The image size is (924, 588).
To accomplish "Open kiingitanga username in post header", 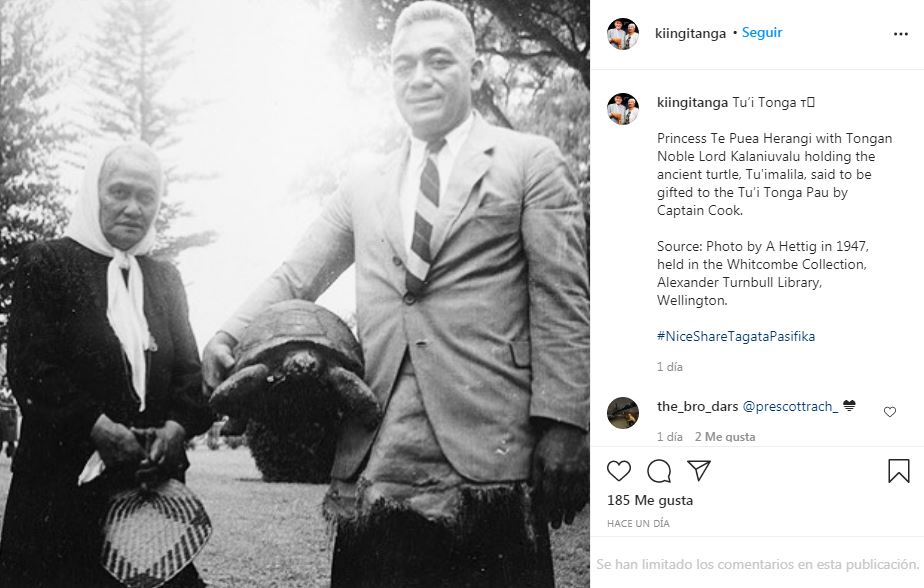I will click(x=690, y=34).
